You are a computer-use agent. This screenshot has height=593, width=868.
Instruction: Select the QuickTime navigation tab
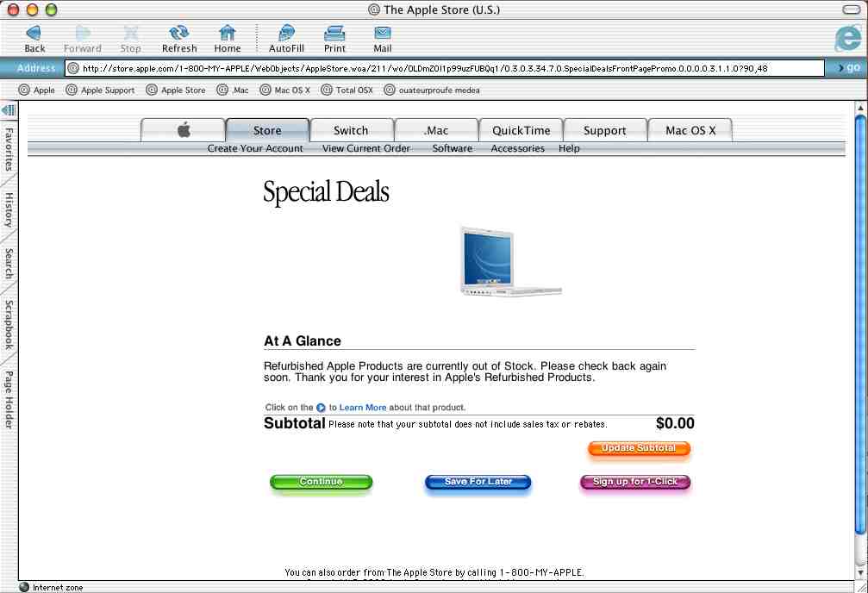(x=521, y=130)
